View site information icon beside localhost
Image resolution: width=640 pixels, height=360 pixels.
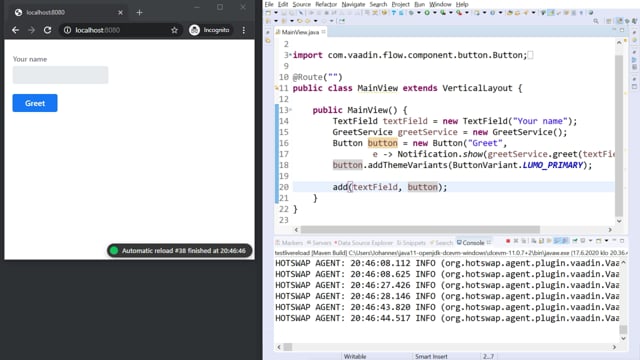(67, 30)
